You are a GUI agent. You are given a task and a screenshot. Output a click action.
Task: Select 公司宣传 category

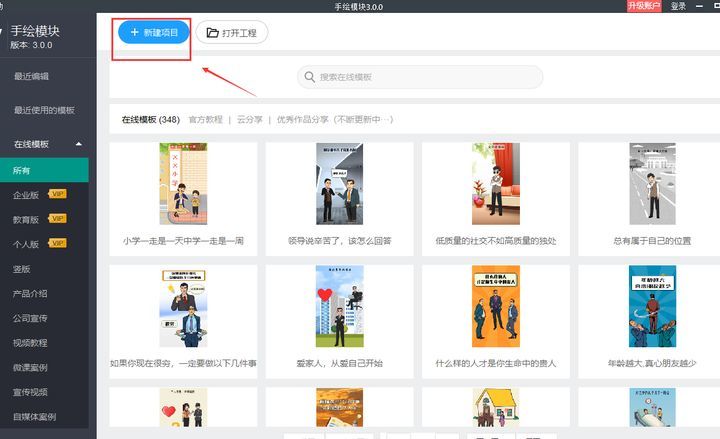pos(30,318)
